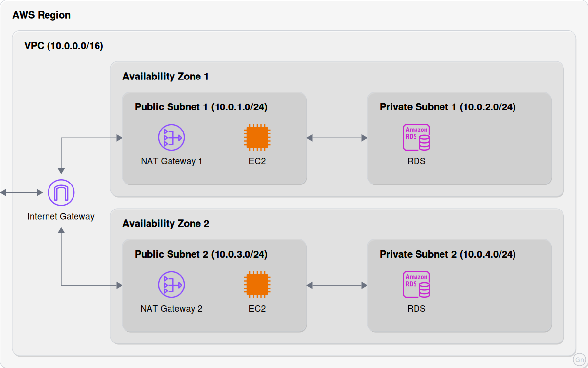588x368 pixels.
Task: Click the RDS icon in Private Subnet 1
Action: 416,137
